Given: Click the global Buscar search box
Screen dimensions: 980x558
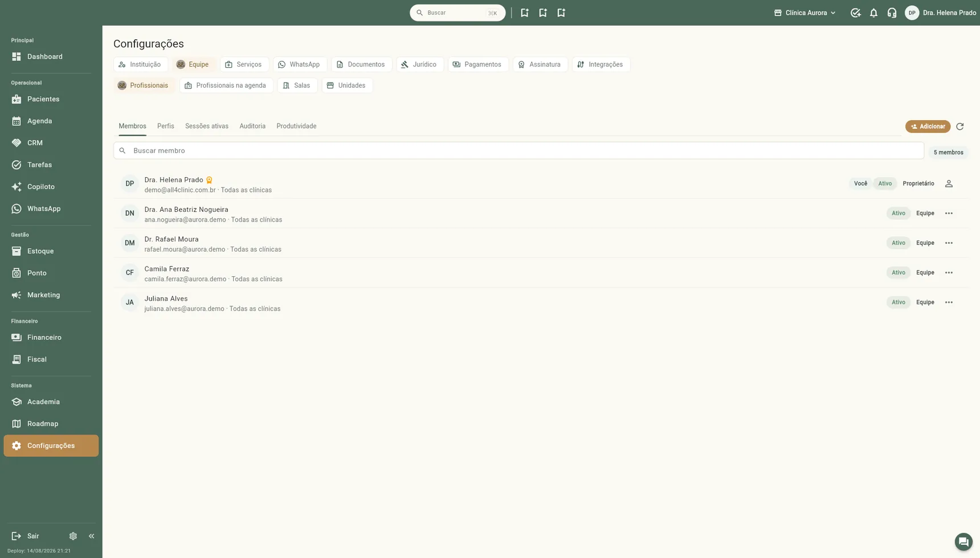Looking at the screenshot, I should [x=457, y=13].
